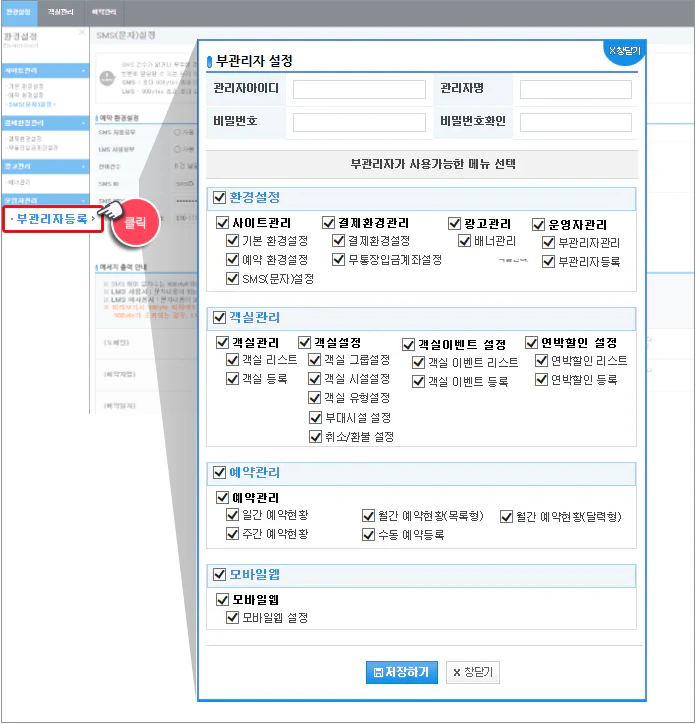The height and width of the screenshot is (724, 696).
Task: Open SMS(문자)설정 in the sidebar
Action: point(30,104)
